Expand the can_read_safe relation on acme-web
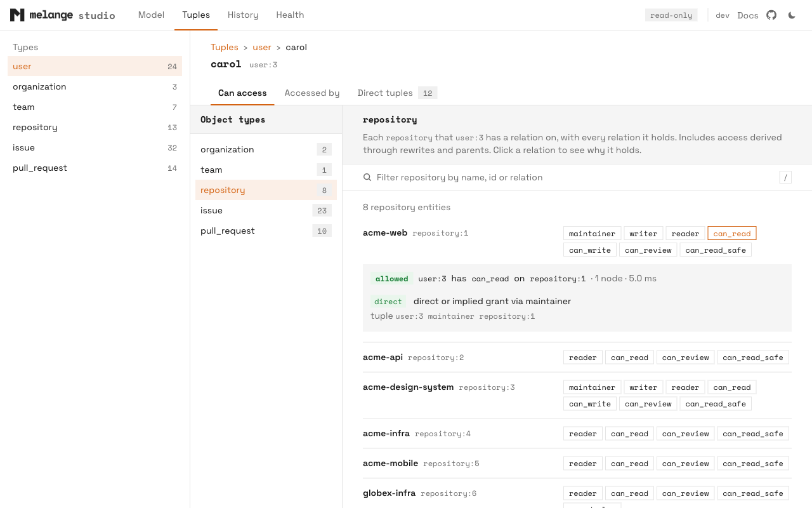812x508 pixels. (x=716, y=250)
